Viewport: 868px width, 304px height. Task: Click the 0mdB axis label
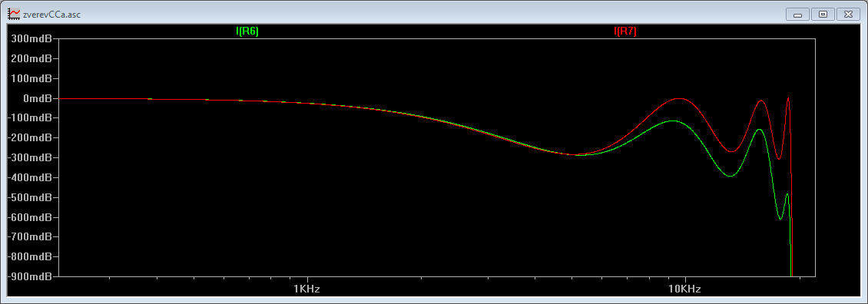tap(37, 98)
